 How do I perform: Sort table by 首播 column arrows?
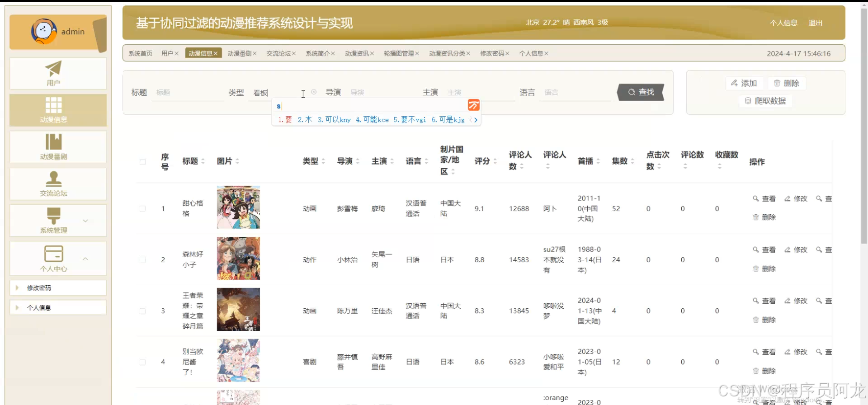point(598,161)
